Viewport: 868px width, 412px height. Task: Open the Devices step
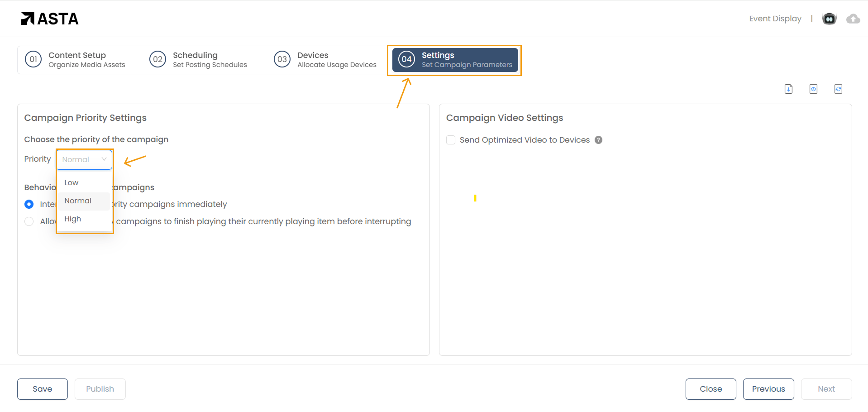coord(326,59)
